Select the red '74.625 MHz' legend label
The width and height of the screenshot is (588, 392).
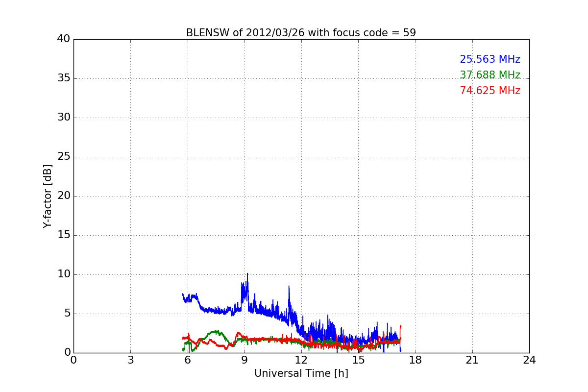click(x=490, y=91)
